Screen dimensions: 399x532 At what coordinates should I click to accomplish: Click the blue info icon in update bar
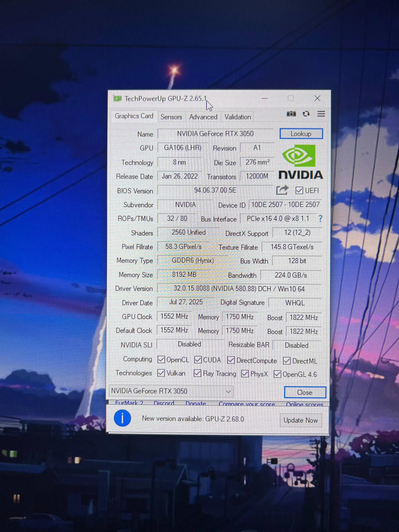[x=122, y=418]
